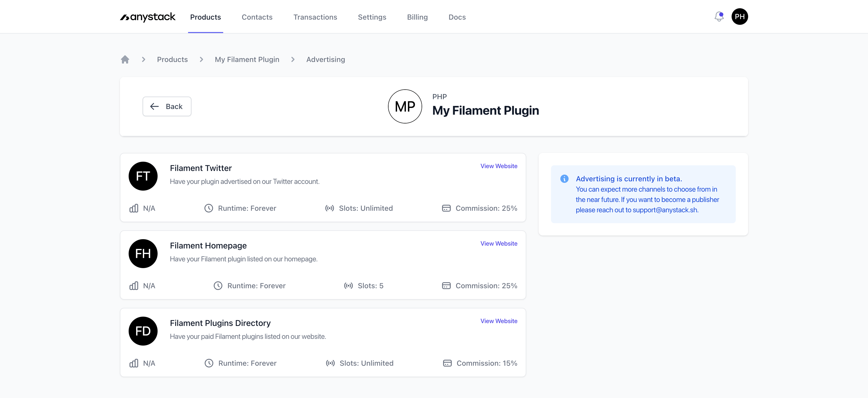Viewport: 868px width, 398px height.
Task: Click the FD Plugins Directory avatar
Action: [x=143, y=331]
